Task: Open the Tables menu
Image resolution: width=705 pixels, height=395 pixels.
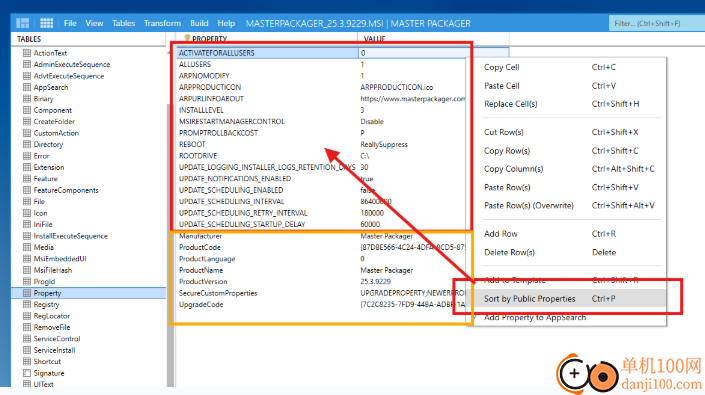Action: point(124,23)
